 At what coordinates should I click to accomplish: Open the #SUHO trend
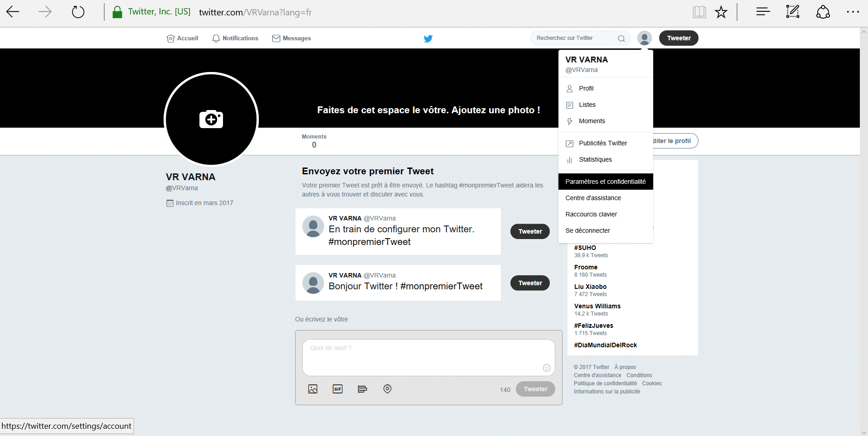click(x=585, y=248)
